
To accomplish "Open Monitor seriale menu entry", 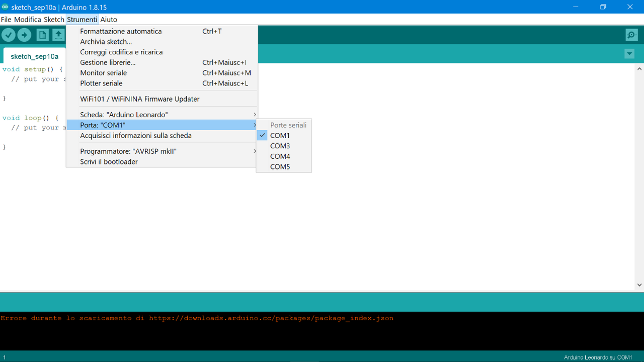I will 162,73.
